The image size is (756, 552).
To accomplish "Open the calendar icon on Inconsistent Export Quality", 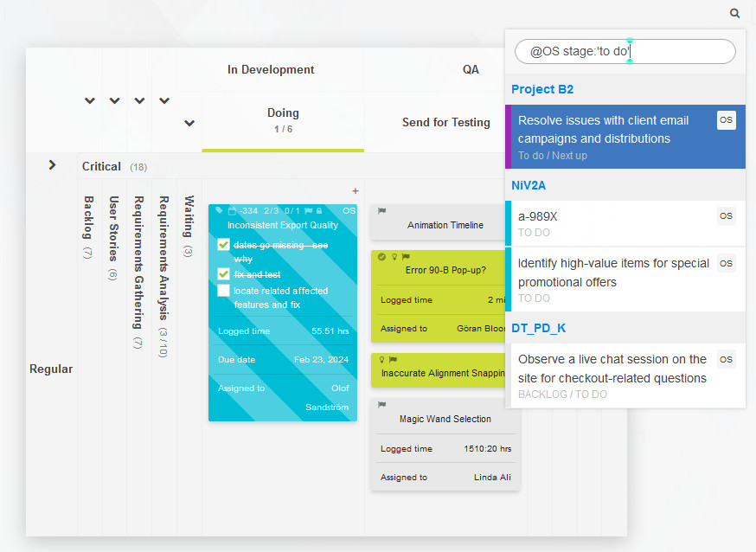I will tap(232, 210).
